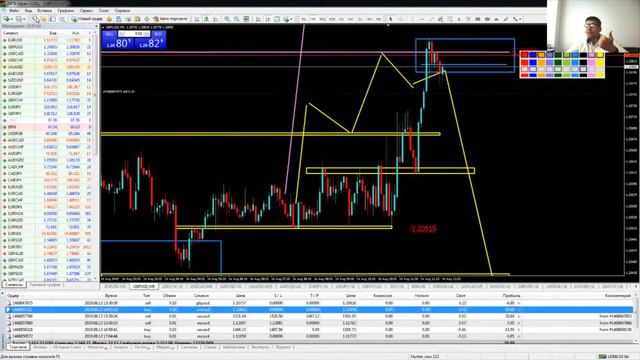Viewport: 640px width, 360px height.
Task: Select the equidistant channel tool
Action: (441, 19)
